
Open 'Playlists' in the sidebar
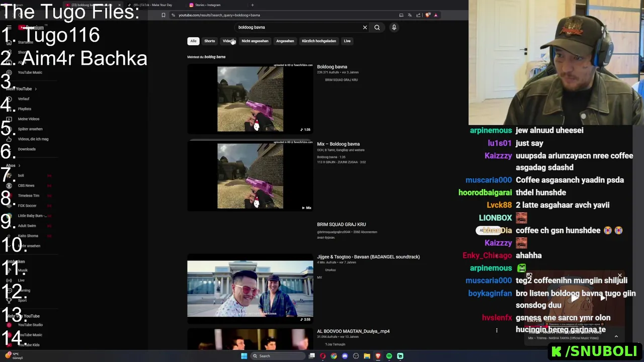tap(25, 109)
